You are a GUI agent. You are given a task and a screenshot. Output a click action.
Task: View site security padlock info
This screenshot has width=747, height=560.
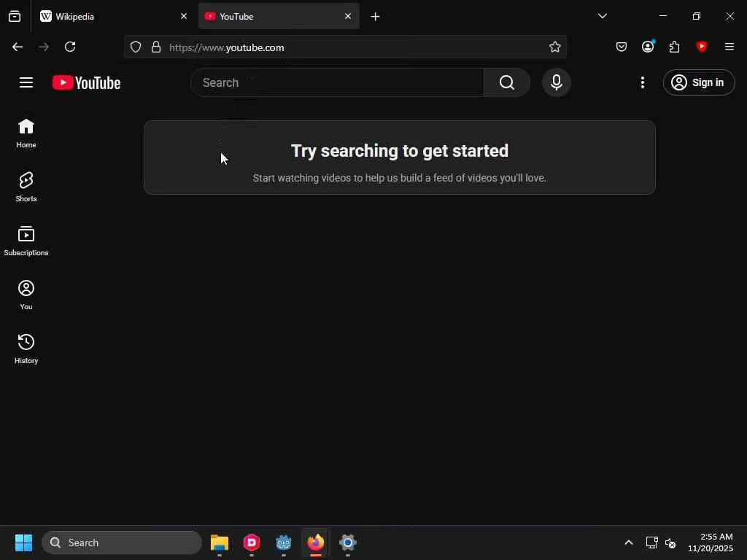(156, 47)
